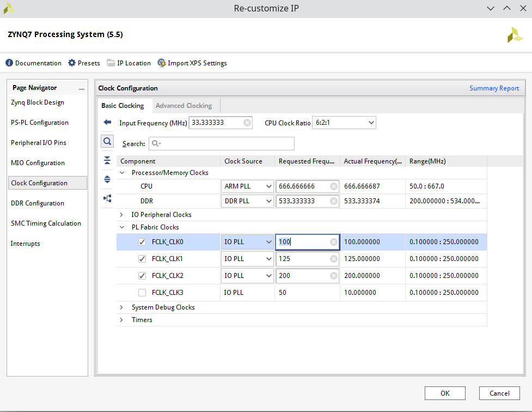Viewport: 532px width, 412px height.
Task: Click the Search text field
Action: tap(222, 144)
